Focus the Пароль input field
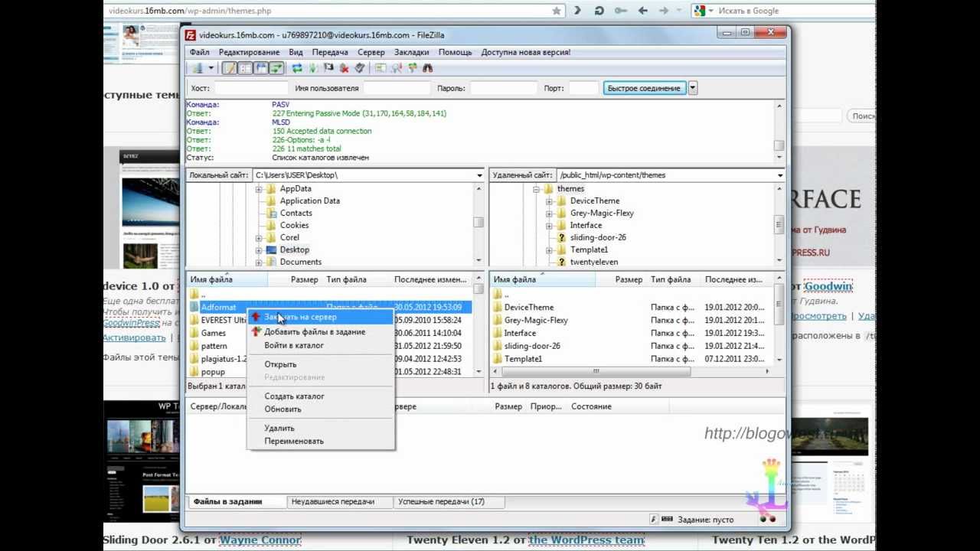Image resolution: width=980 pixels, height=551 pixels. pyautogui.click(x=502, y=88)
